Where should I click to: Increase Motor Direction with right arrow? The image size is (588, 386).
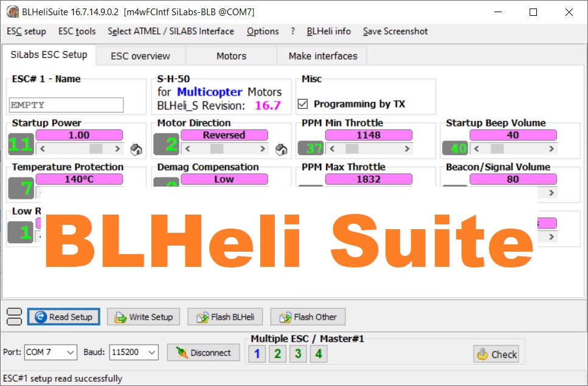click(263, 149)
